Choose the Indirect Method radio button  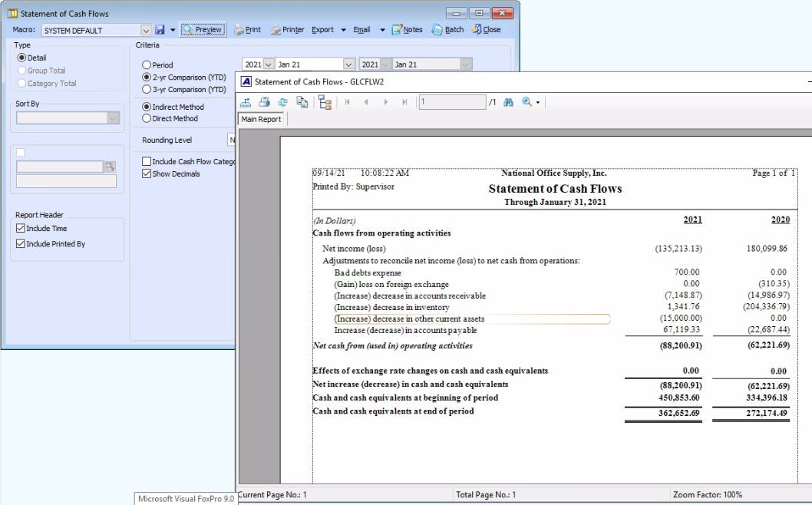[x=147, y=107]
